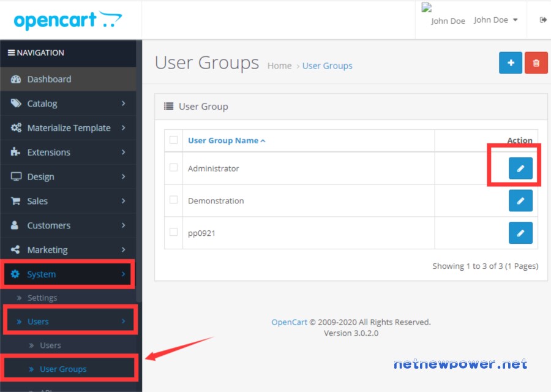This screenshot has width=551, height=392.
Task: Open the John Doe user dropdown
Action: [495, 20]
